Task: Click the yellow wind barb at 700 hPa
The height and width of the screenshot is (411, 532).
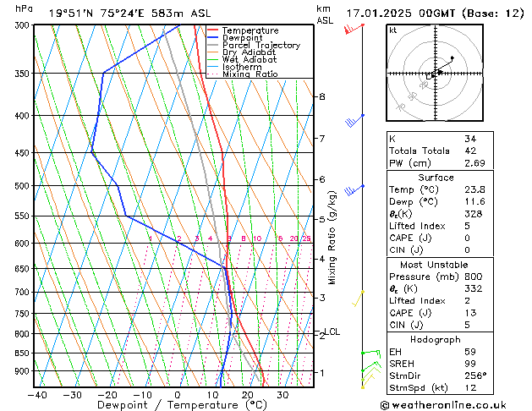Action: click(x=358, y=299)
